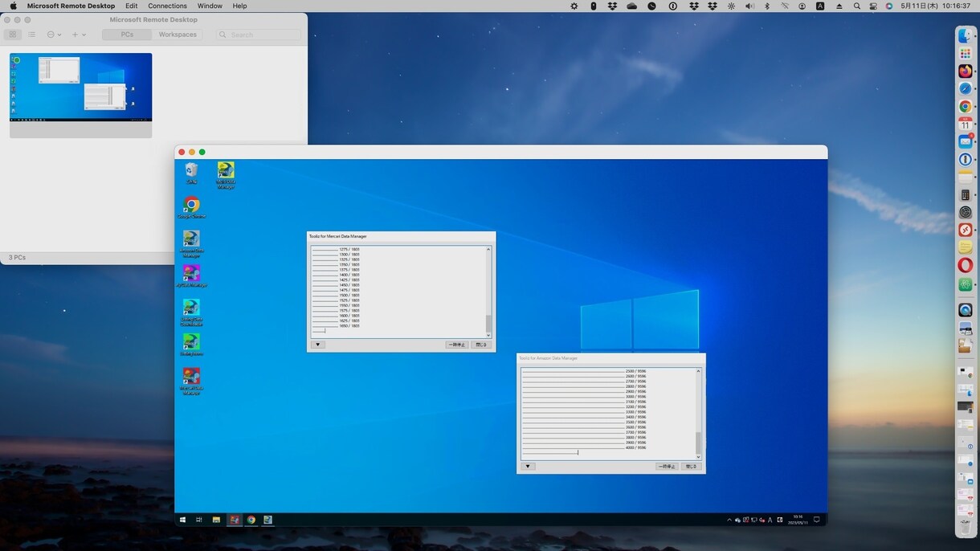980x551 pixels.
Task: Click the Mercari log vertical scrollbar thumb
Action: (x=488, y=323)
